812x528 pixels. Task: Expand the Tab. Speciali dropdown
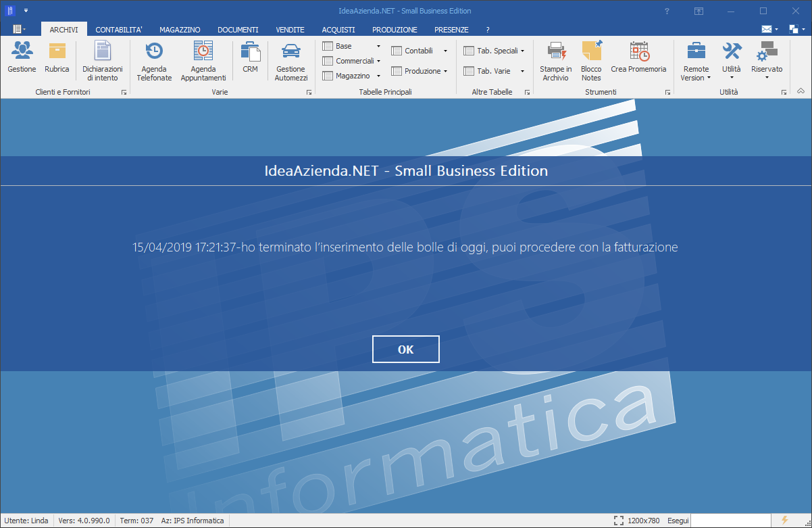(x=522, y=51)
